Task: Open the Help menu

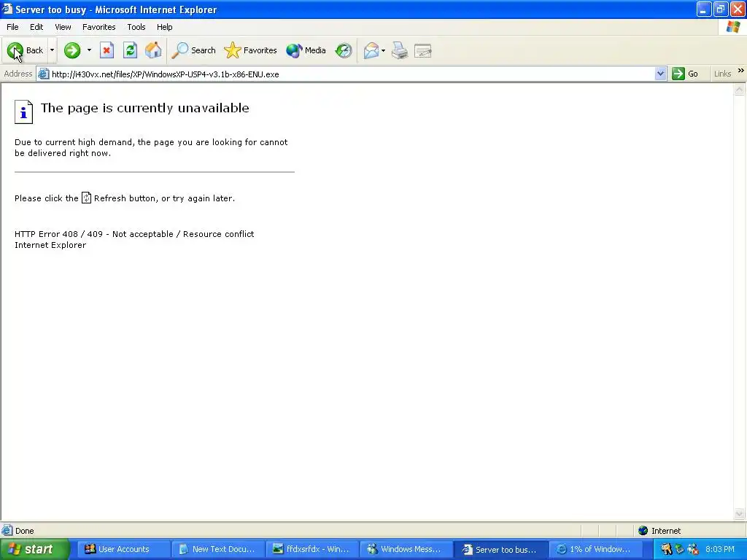Action: pos(165,27)
